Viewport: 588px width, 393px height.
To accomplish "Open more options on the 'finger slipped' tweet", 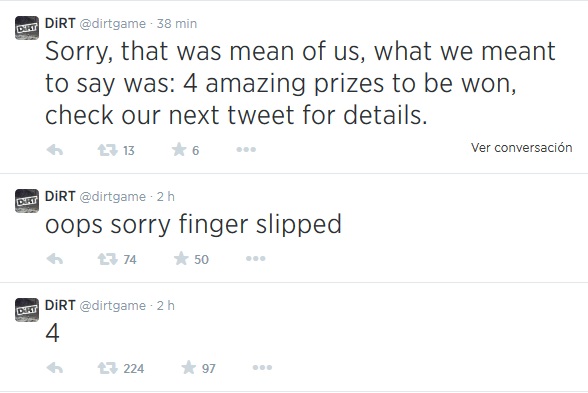I will 255,258.
